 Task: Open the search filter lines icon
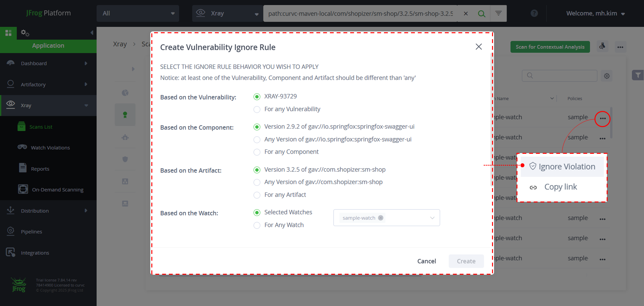coord(498,13)
